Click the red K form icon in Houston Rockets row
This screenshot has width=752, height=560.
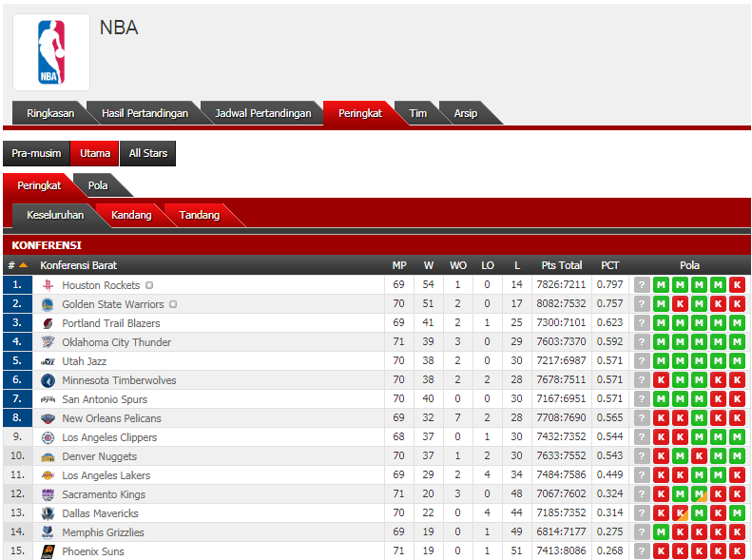click(737, 285)
